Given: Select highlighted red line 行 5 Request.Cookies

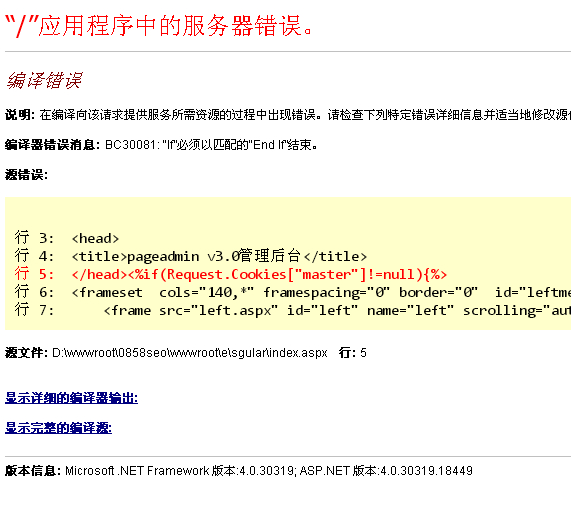Looking at the screenshot, I should [231, 274].
